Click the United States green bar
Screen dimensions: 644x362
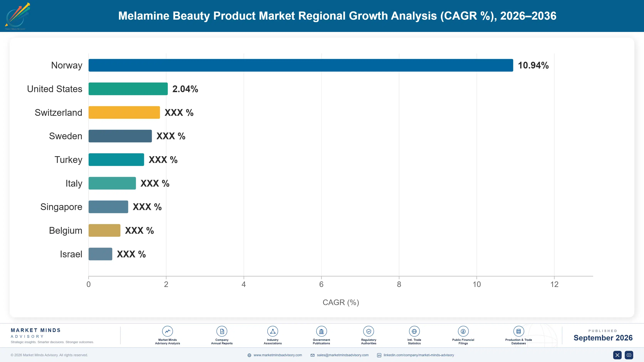[128, 89]
